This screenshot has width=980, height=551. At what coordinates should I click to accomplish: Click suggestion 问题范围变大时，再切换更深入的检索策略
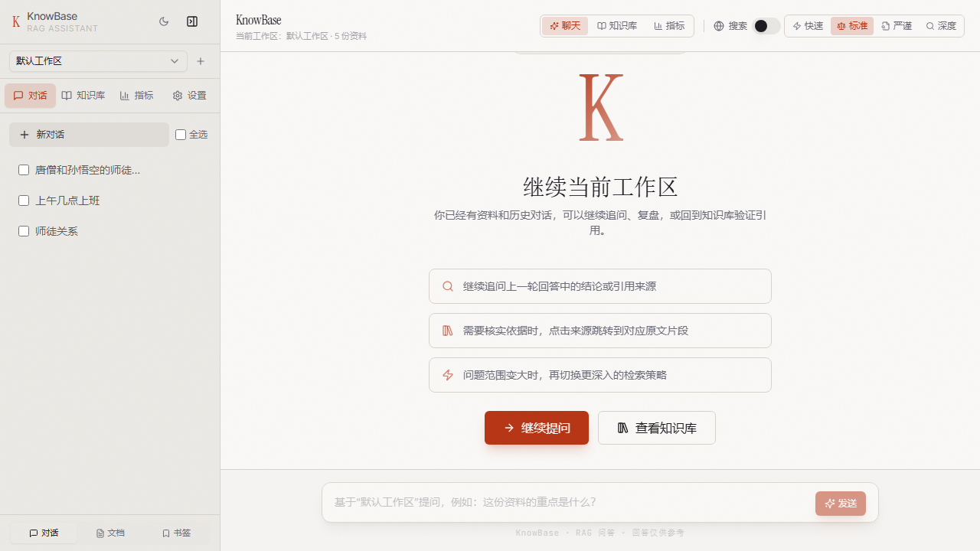[x=600, y=375]
